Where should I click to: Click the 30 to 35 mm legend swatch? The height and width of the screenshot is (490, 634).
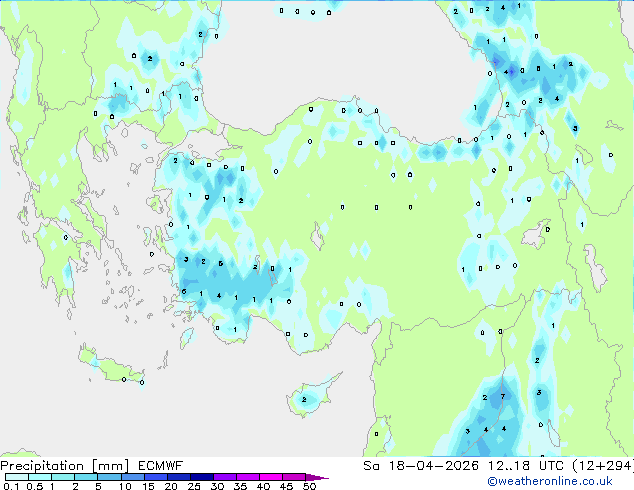pos(225,477)
